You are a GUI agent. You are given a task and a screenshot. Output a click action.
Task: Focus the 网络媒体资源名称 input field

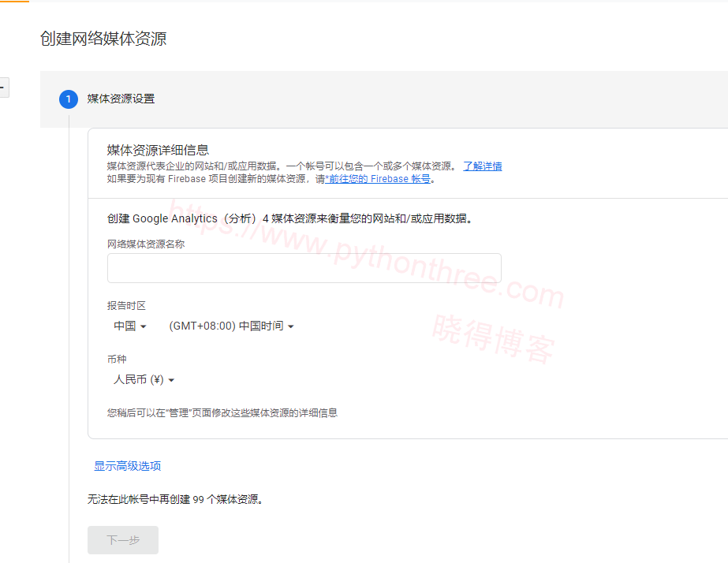(304, 268)
